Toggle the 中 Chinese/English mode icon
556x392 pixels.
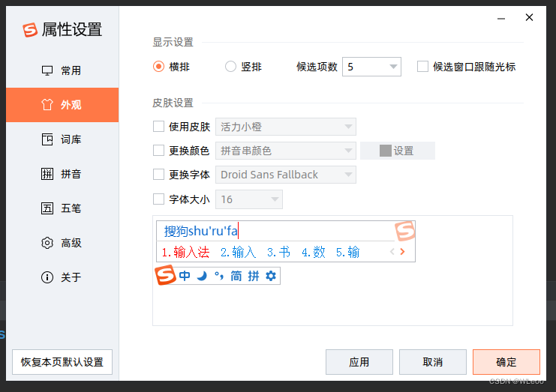[x=185, y=276]
